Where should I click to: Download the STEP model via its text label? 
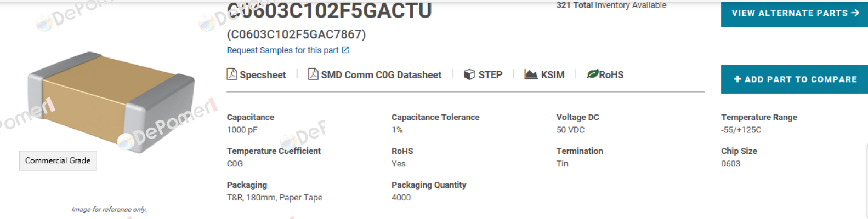490,75
